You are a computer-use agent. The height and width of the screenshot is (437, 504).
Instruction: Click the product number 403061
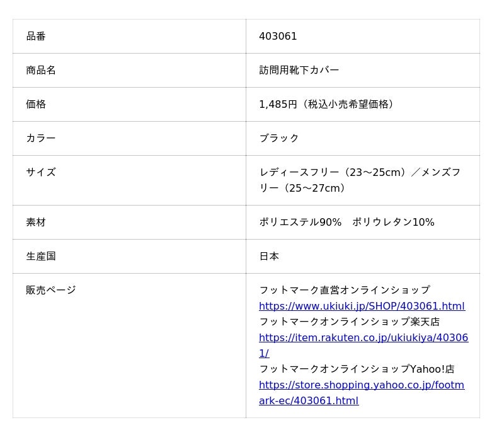click(278, 37)
